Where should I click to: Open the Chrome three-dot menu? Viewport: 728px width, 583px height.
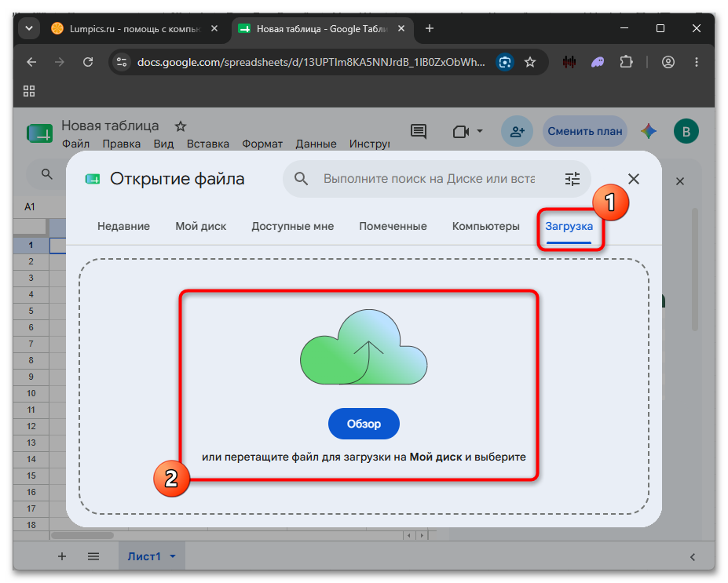(696, 62)
